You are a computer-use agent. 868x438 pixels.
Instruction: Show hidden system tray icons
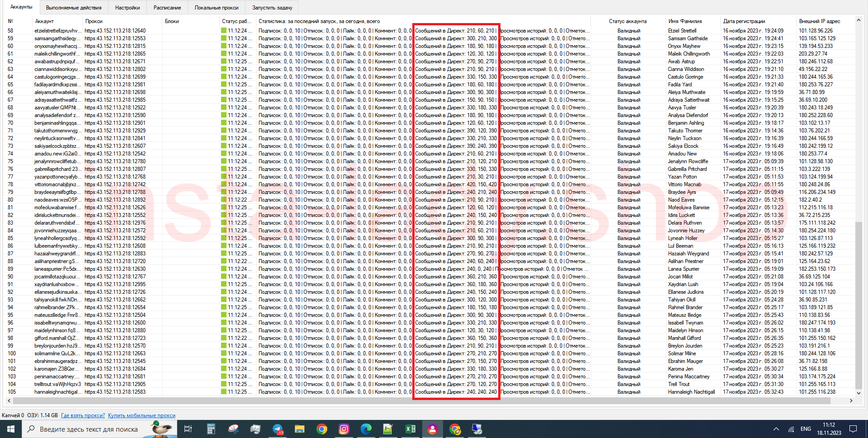(776, 429)
